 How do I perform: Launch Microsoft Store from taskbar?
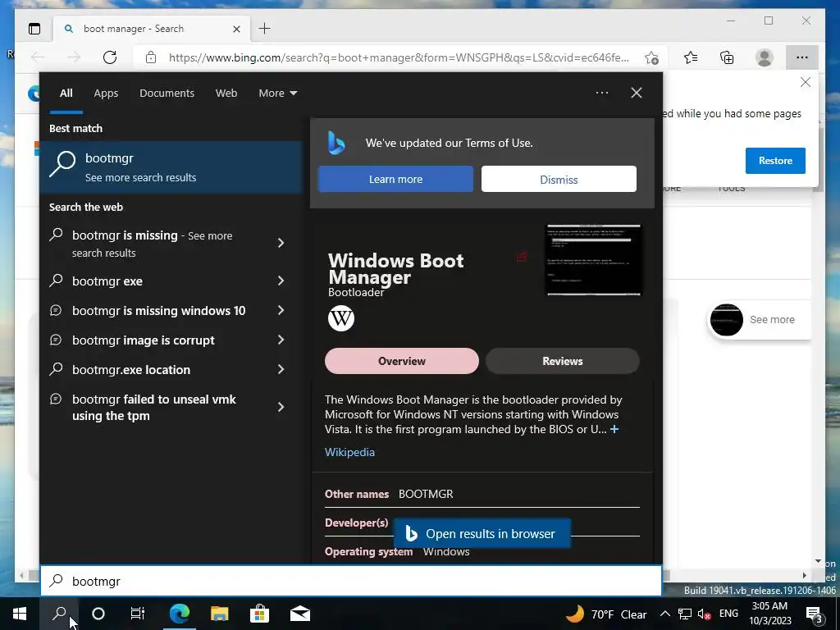tap(259, 614)
